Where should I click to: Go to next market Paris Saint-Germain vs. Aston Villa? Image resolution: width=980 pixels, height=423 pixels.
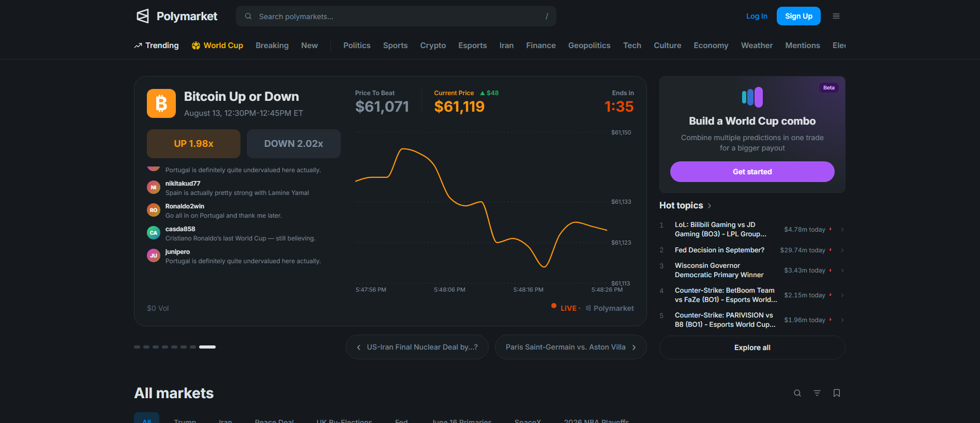coord(571,347)
